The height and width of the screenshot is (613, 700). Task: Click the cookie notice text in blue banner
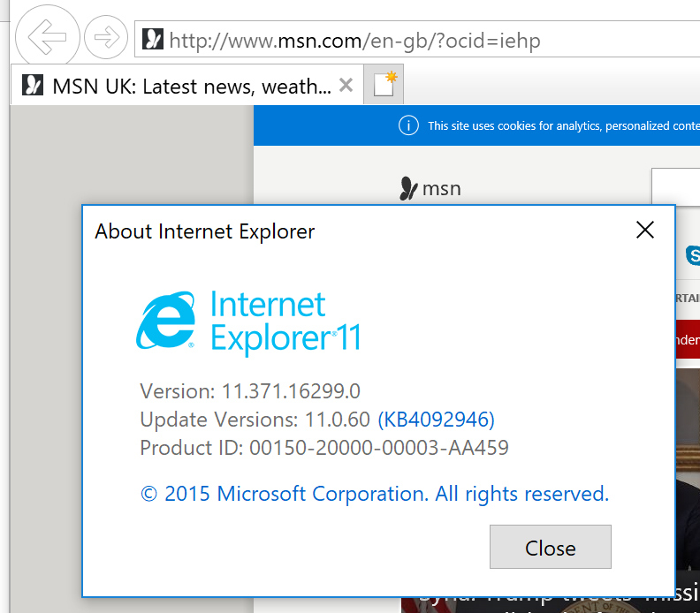click(x=564, y=125)
